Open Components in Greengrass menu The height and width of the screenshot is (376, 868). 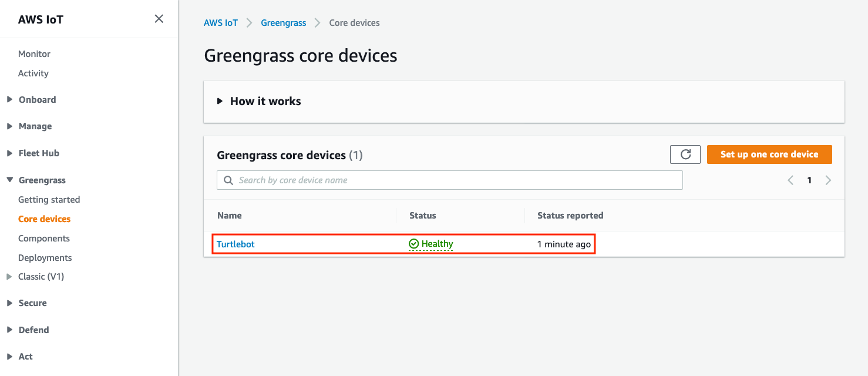point(44,239)
